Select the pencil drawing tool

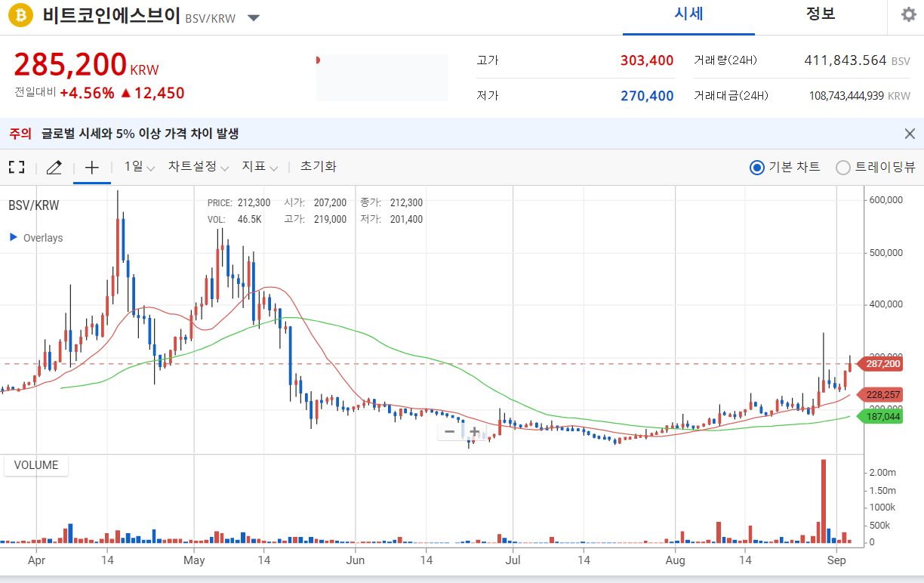54,167
